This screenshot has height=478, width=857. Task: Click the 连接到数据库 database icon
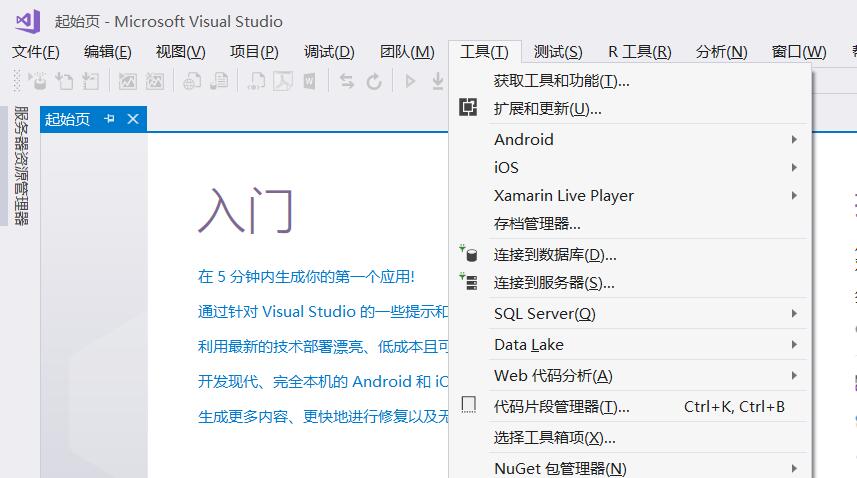click(468, 253)
